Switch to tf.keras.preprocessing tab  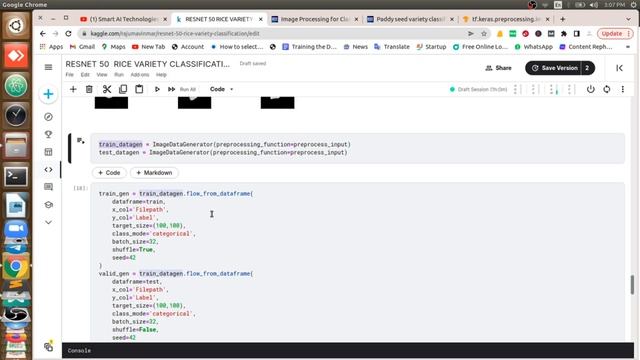coord(506,19)
